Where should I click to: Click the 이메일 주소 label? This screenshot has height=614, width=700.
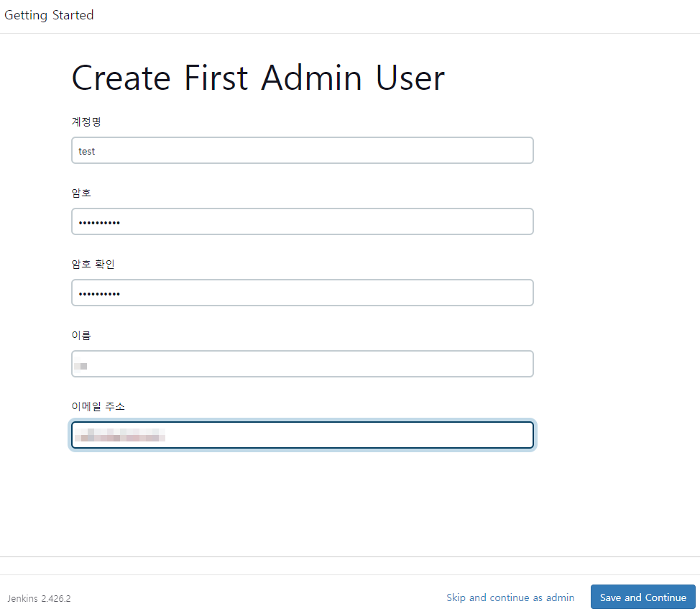click(x=98, y=406)
